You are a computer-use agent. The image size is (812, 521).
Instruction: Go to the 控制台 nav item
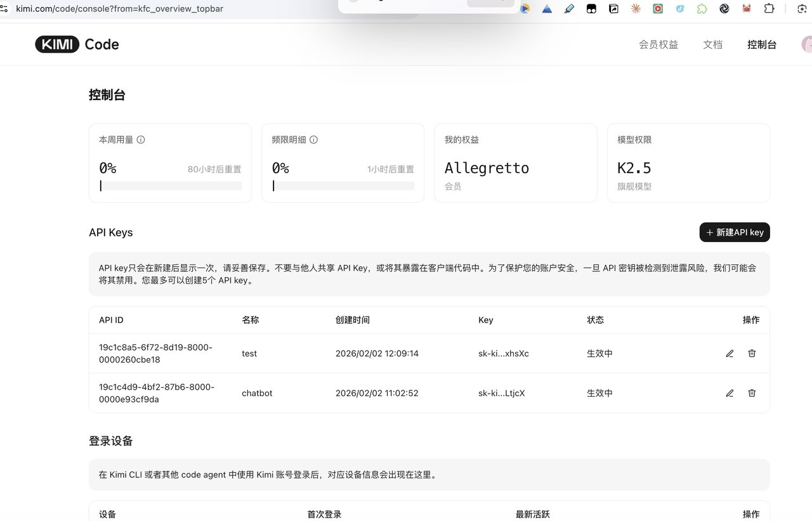(762, 44)
